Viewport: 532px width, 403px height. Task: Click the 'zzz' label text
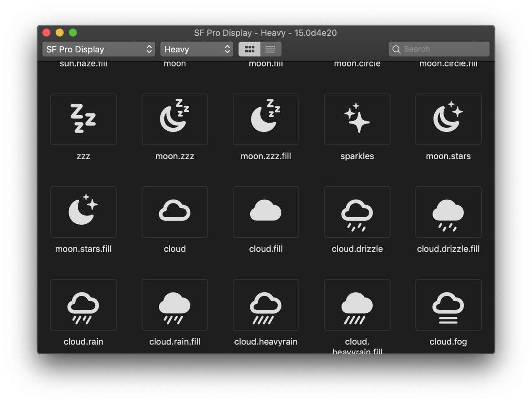click(83, 156)
